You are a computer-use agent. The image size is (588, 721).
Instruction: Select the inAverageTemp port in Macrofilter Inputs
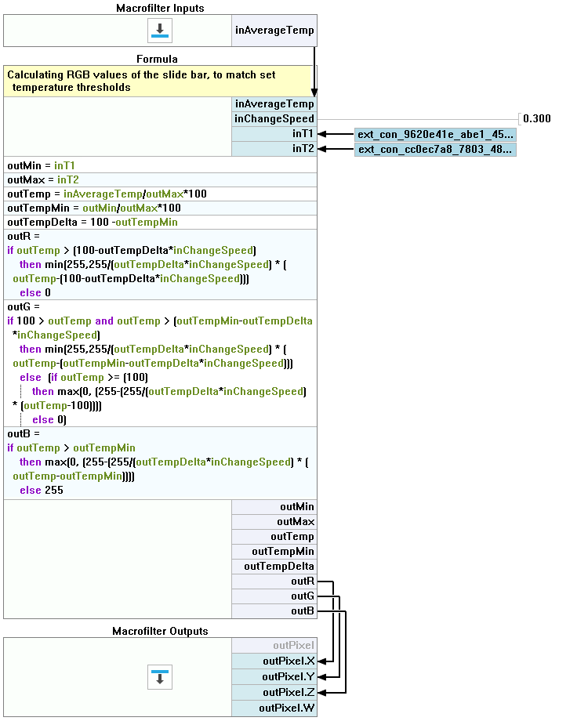click(x=274, y=31)
